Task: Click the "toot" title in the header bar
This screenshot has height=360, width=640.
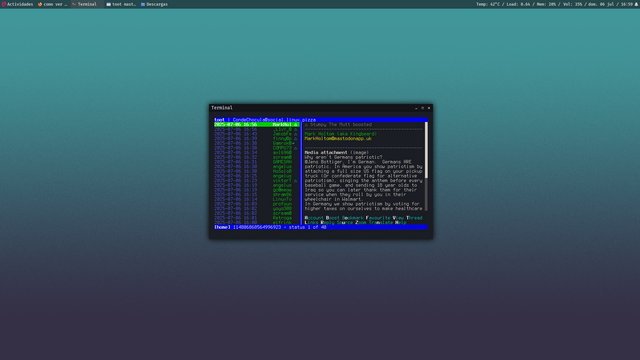Action: coord(220,120)
